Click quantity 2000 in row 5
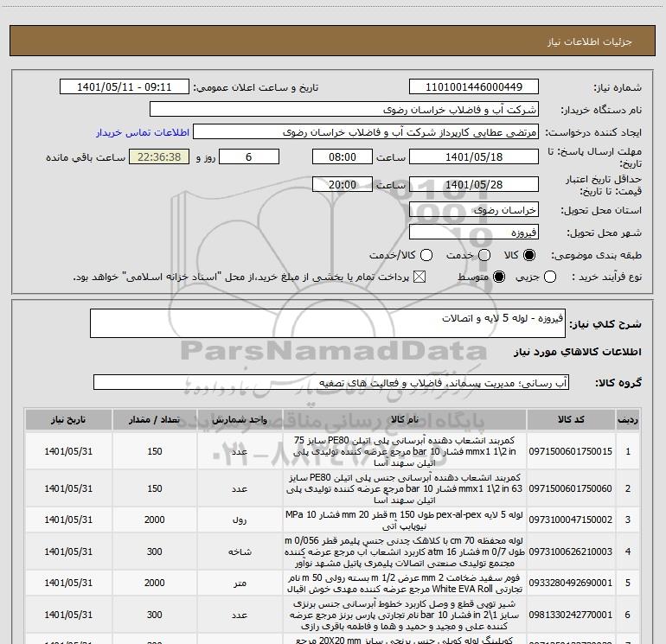666x644 pixels. tap(154, 583)
